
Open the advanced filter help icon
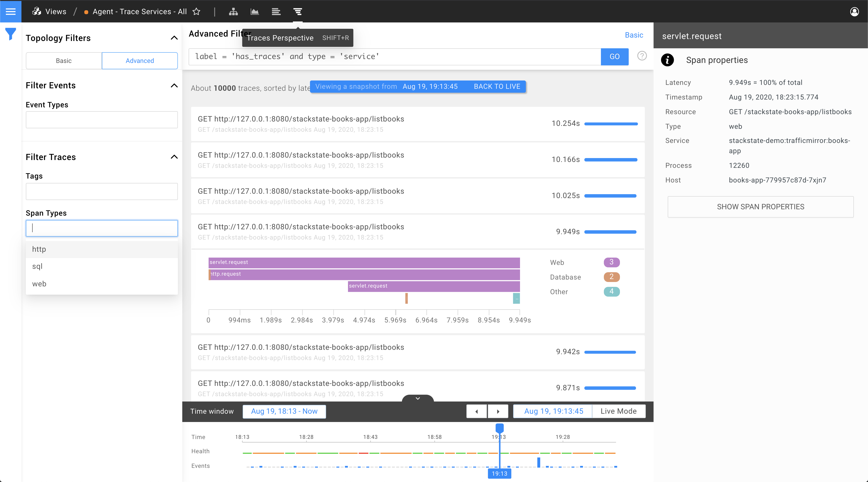pos(642,56)
